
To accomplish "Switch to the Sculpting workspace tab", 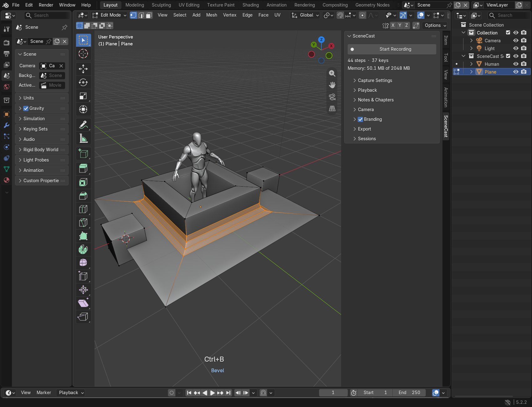I will tap(161, 5).
